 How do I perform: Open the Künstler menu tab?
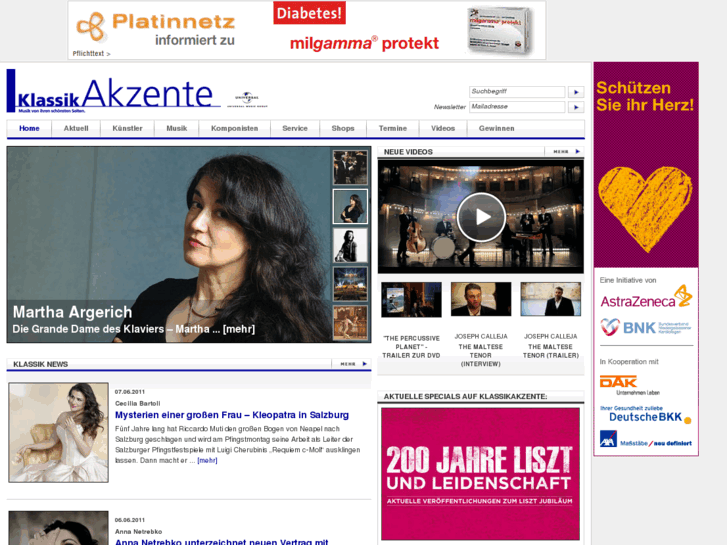coord(127,128)
